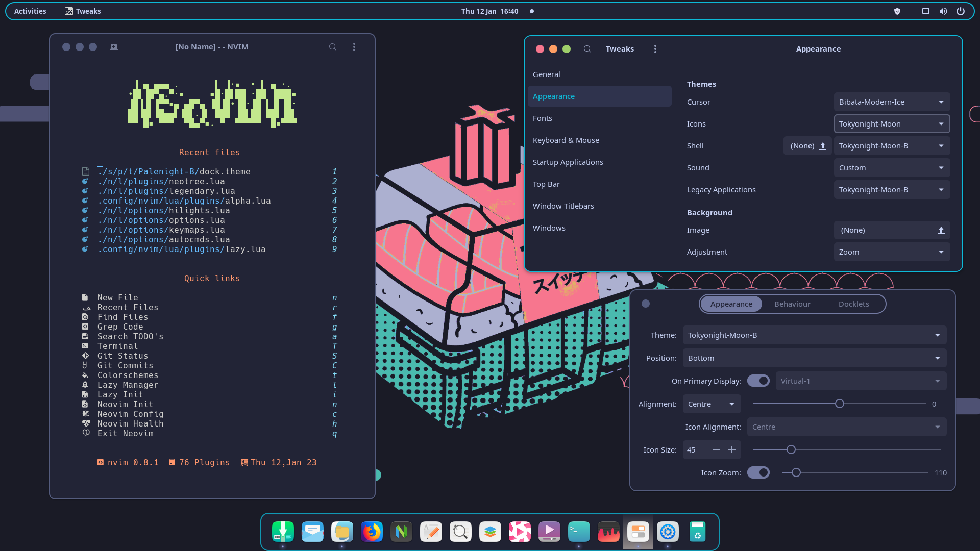Launch the purple video player in dock
The height and width of the screenshot is (551, 980).
click(549, 532)
